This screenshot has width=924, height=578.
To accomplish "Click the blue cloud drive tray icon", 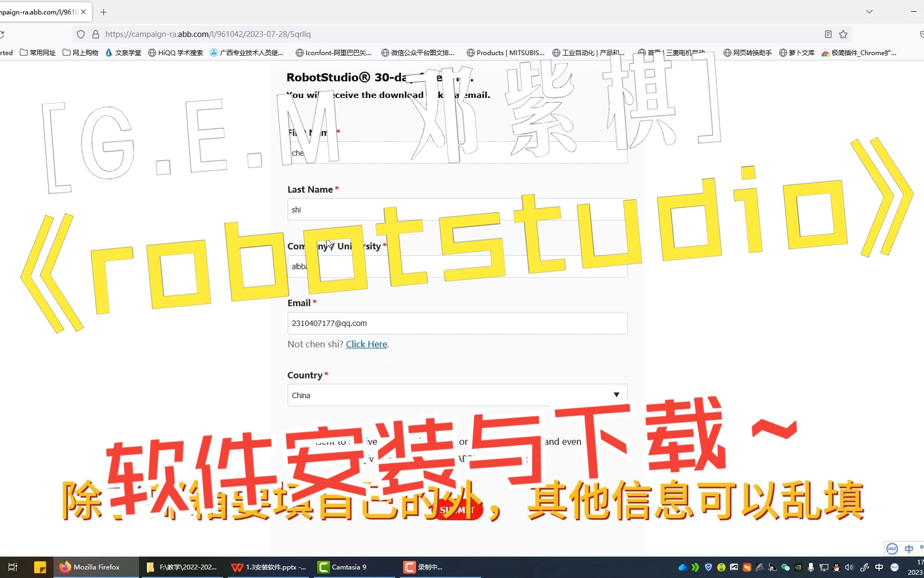I will coord(683,567).
